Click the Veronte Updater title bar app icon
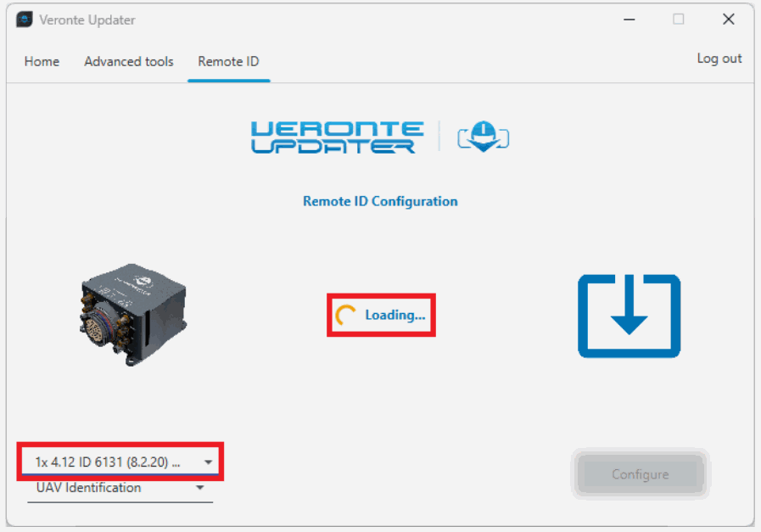 [25, 20]
